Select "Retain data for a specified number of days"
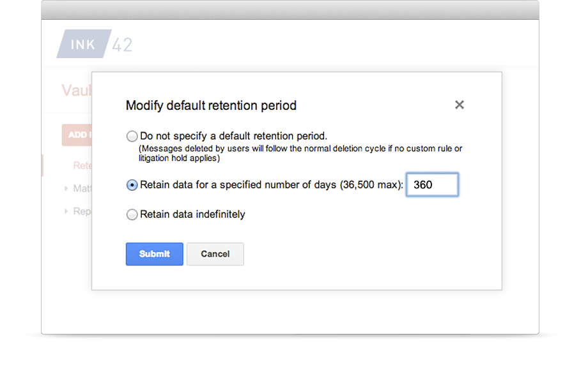This screenshot has height=369, width=588. (x=132, y=185)
